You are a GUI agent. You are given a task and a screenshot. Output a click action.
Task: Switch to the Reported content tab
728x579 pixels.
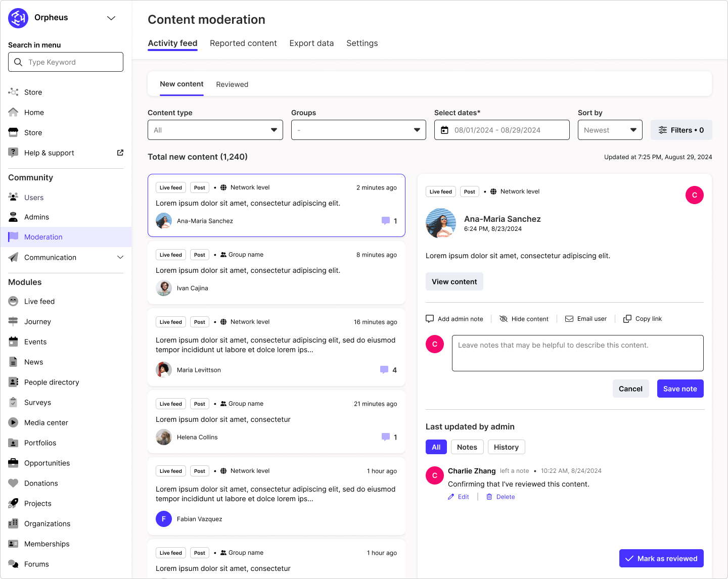(x=243, y=43)
